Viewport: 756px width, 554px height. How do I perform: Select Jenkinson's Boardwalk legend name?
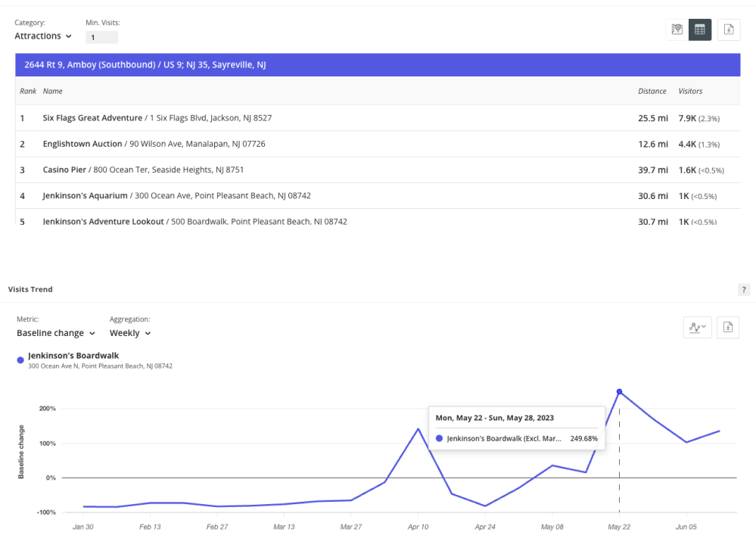click(73, 356)
